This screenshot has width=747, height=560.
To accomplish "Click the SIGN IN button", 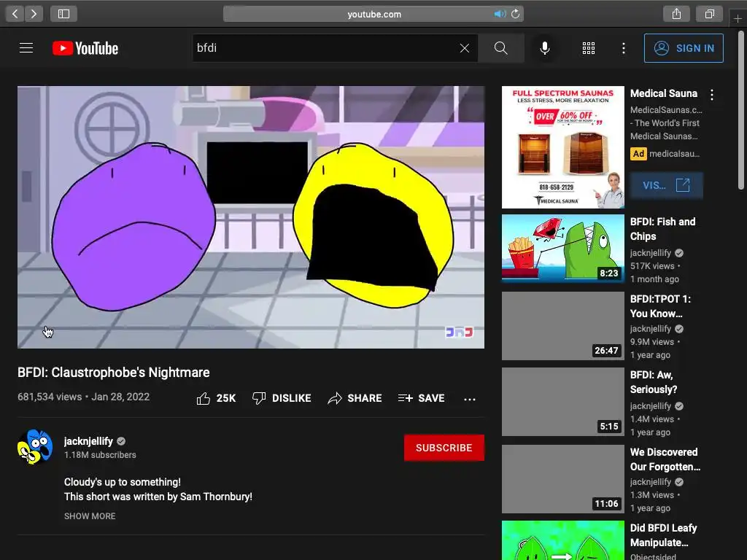I will click(684, 48).
